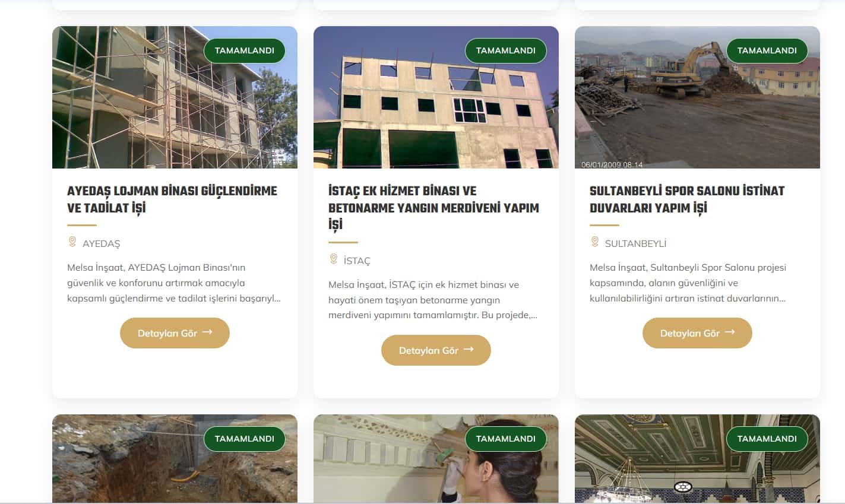Click the location pin icon next to SULTANBEYLİ
This screenshot has height=504, width=845.
coord(595,242)
